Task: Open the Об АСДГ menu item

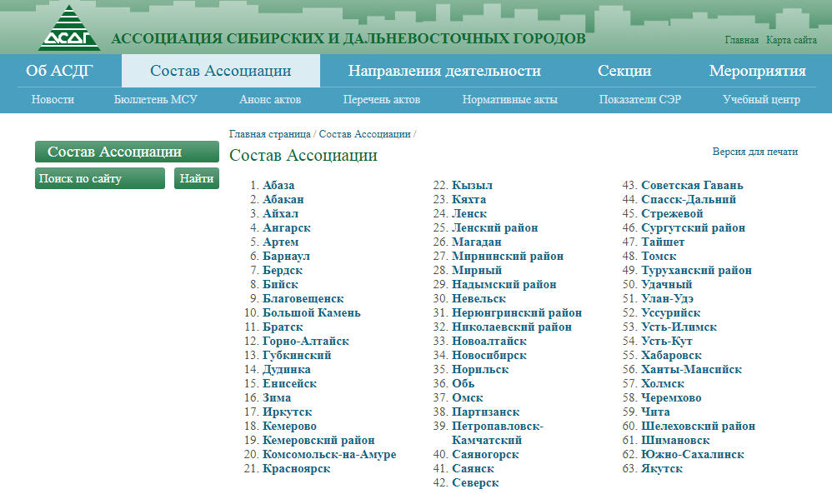Action: coord(59,71)
